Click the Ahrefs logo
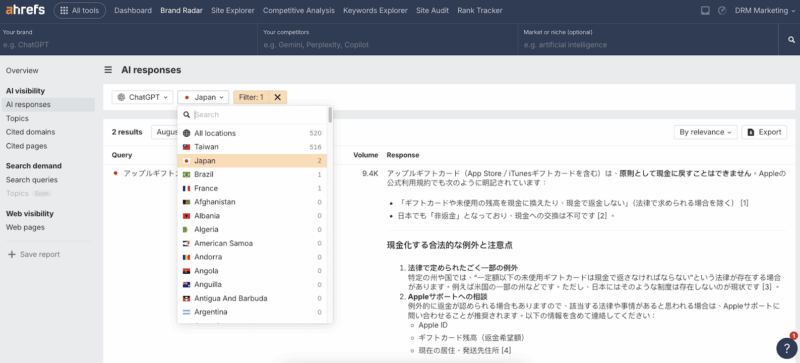Screen dimensions: 800x363 [x=25, y=10]
